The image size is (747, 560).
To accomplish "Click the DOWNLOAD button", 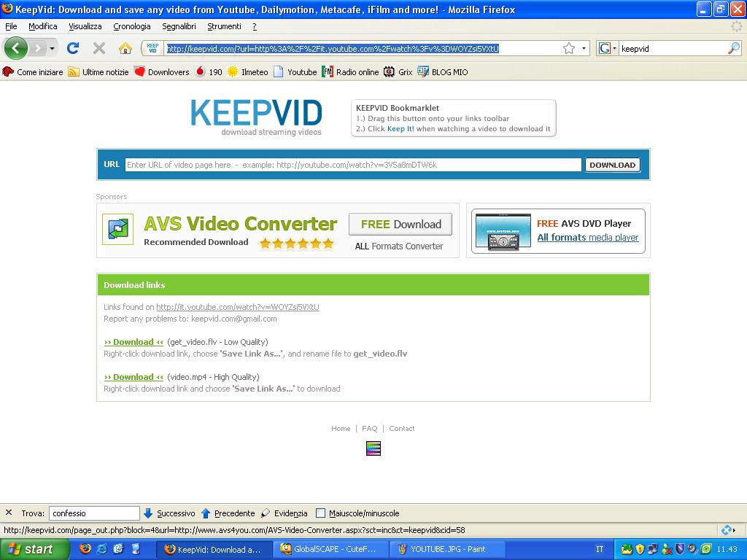I will (x=613, y=165).
